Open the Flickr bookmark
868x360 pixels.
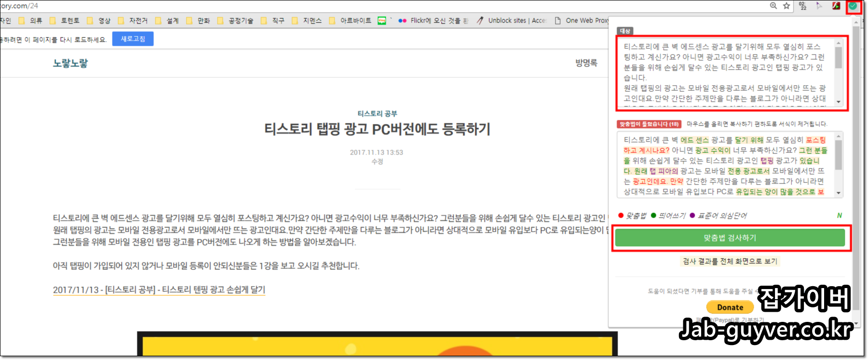tap(433, 20)
